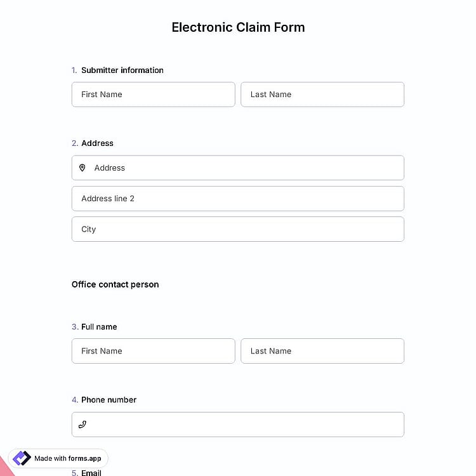Focus the Submitter Last Name field
Image resolution: width=476 pixels, height=476 pixels.
(322, 95)
